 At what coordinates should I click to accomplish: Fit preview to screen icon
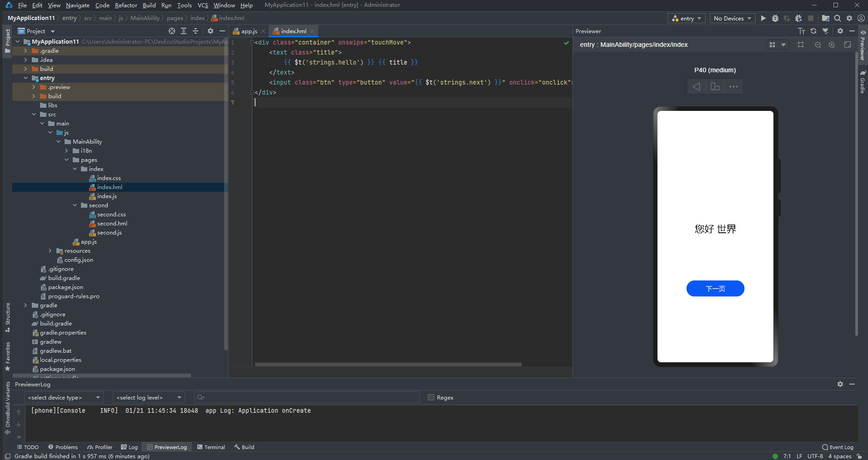(x=848, y=45)
